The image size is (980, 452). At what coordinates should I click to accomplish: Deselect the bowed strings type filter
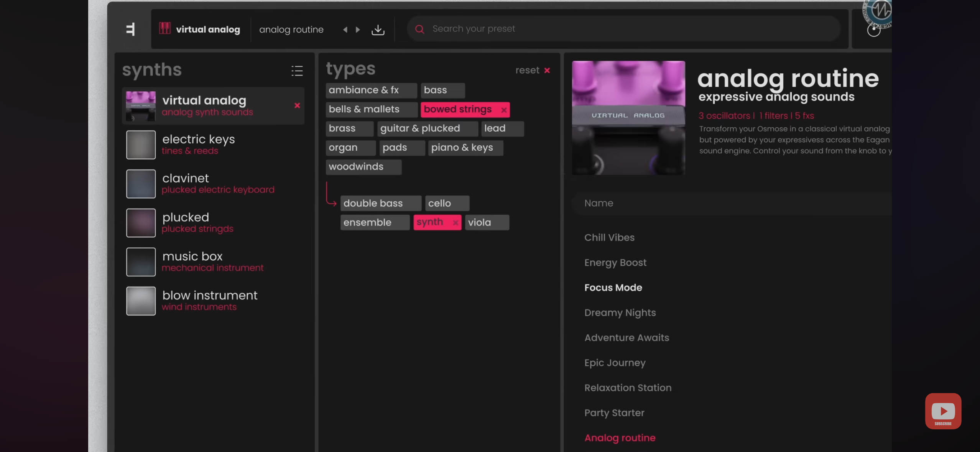(504, 110)
